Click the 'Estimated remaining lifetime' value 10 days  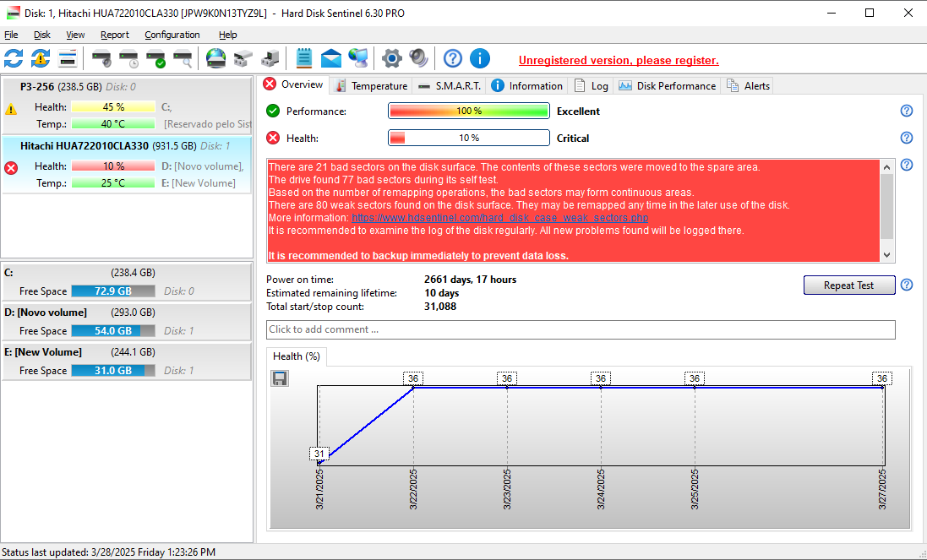pos(442,293)
